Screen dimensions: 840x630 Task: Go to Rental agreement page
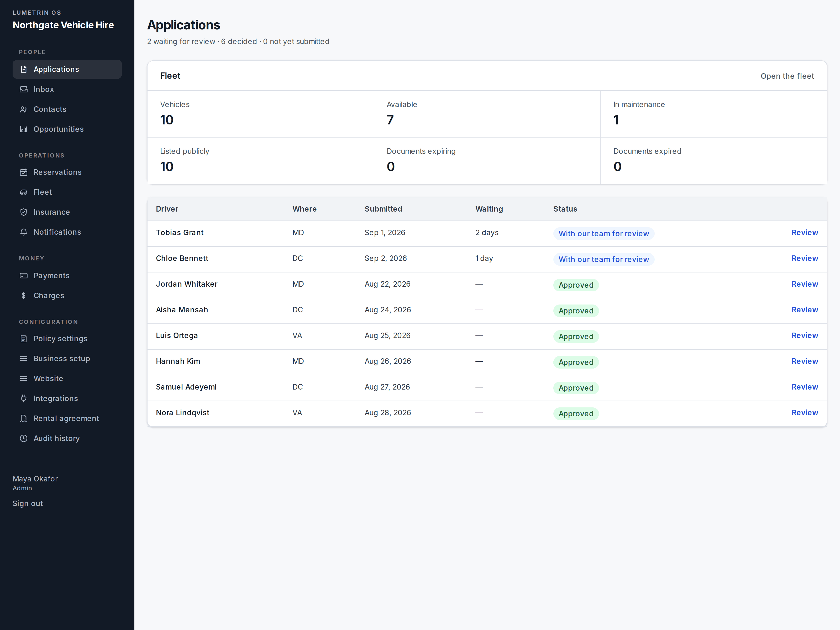coord(67,418)
